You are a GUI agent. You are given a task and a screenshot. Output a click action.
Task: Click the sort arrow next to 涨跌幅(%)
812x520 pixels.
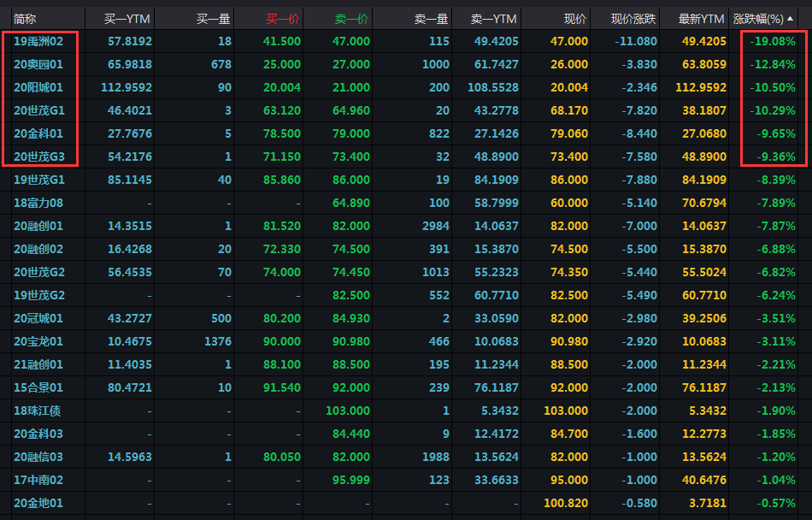tap(791, 19)
